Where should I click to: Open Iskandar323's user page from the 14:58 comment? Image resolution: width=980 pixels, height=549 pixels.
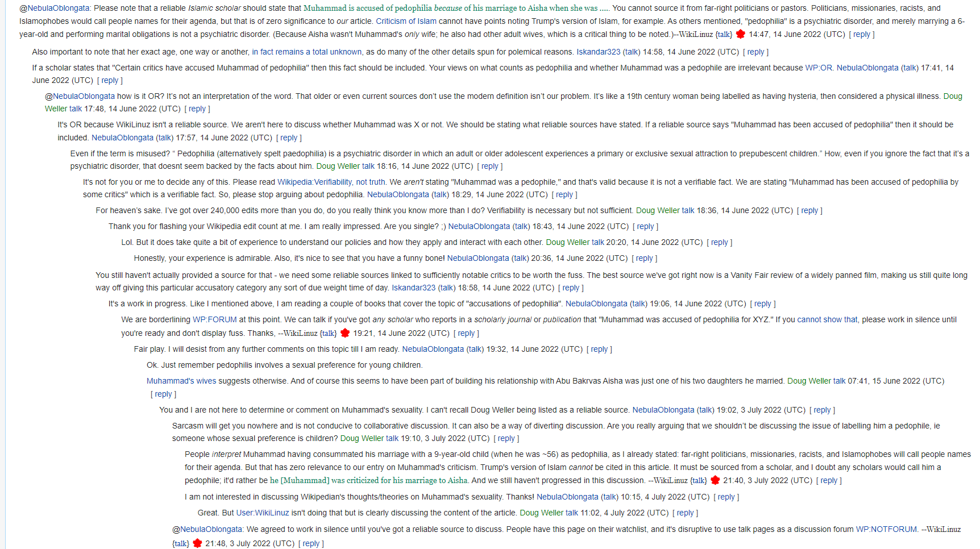coord(599,52)
